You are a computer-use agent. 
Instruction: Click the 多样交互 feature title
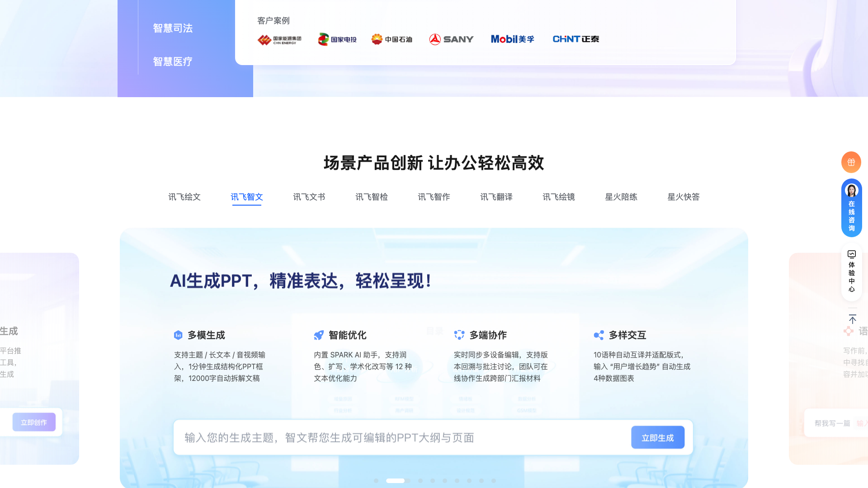click(627, 335)
